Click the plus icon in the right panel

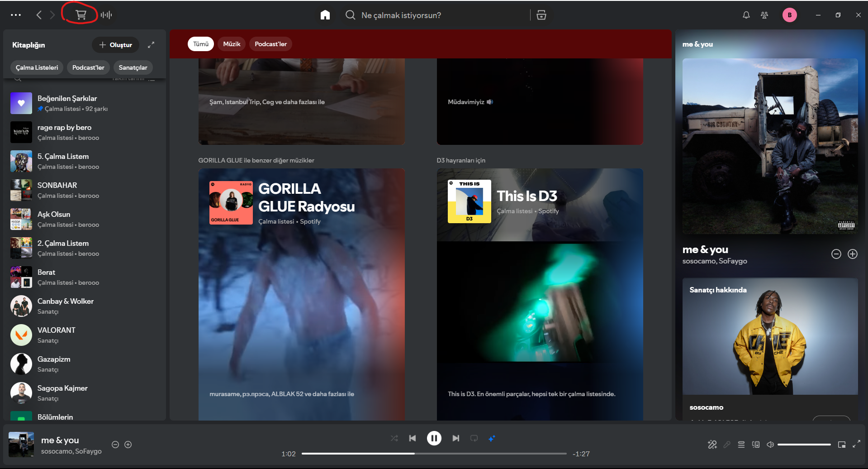coord(853,254)
